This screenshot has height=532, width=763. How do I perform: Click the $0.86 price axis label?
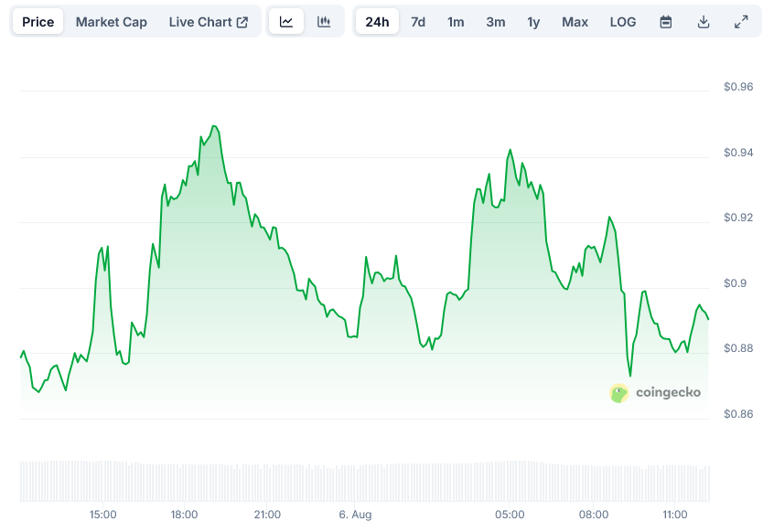(x=738, y=414)
